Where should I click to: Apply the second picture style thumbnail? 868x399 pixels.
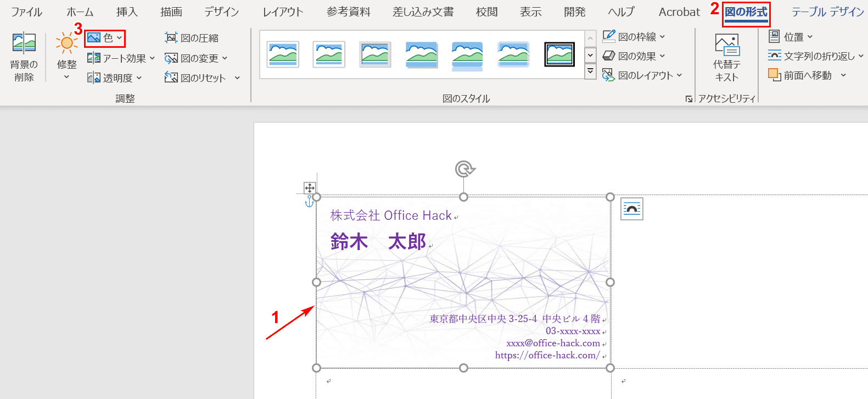[329, 54]
